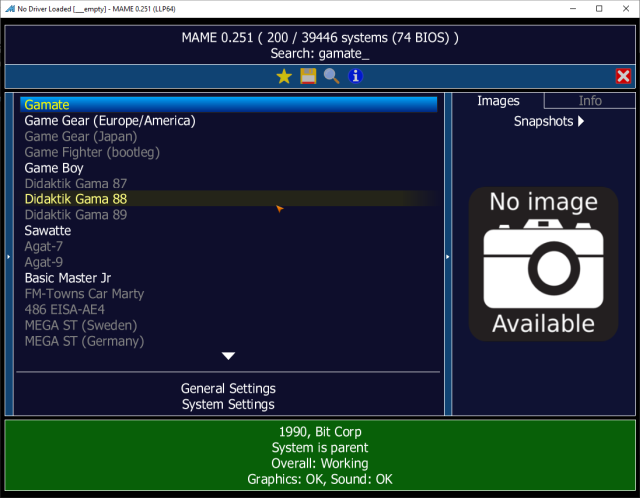Viewport: 640px width, 498px height.
Task: Click the "System is parent" line
Action: [x=320, y=448]
